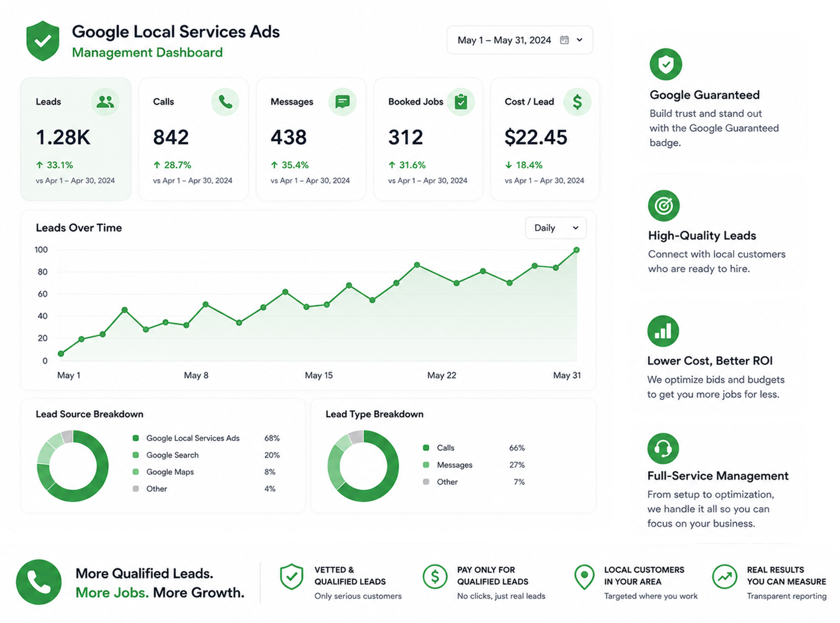
Task: Click the High-Quality Leads target icon
Action: pos(663,205)
